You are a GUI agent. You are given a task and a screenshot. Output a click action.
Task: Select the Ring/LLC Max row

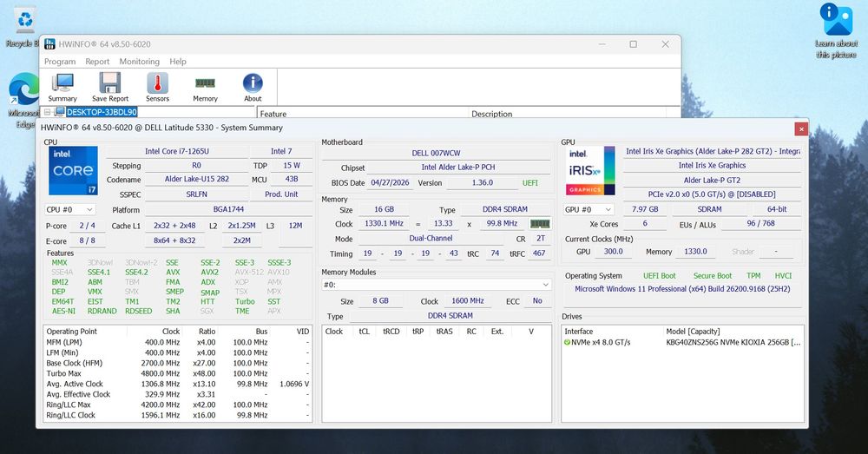tap(178, 405)
